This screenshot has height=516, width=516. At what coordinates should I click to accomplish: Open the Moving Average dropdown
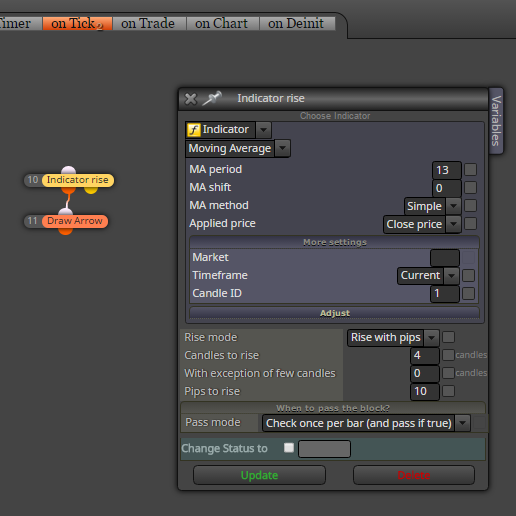coord(238,148)
